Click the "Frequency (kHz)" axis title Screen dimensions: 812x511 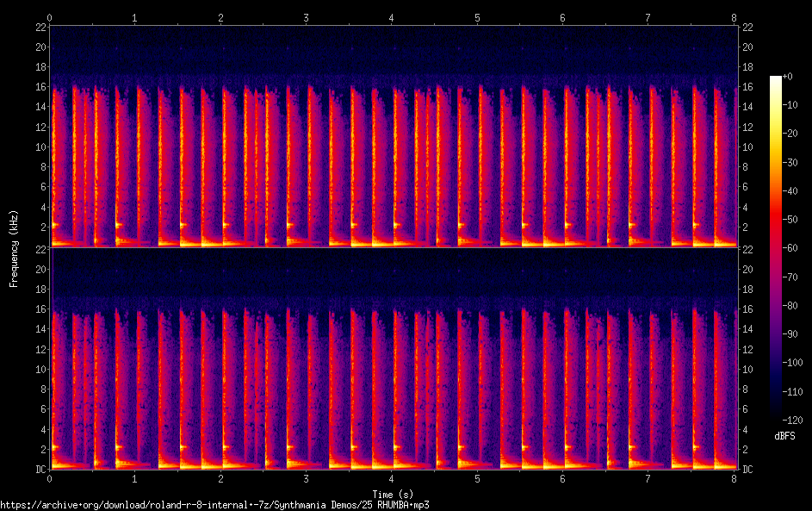tap(14, 249)
